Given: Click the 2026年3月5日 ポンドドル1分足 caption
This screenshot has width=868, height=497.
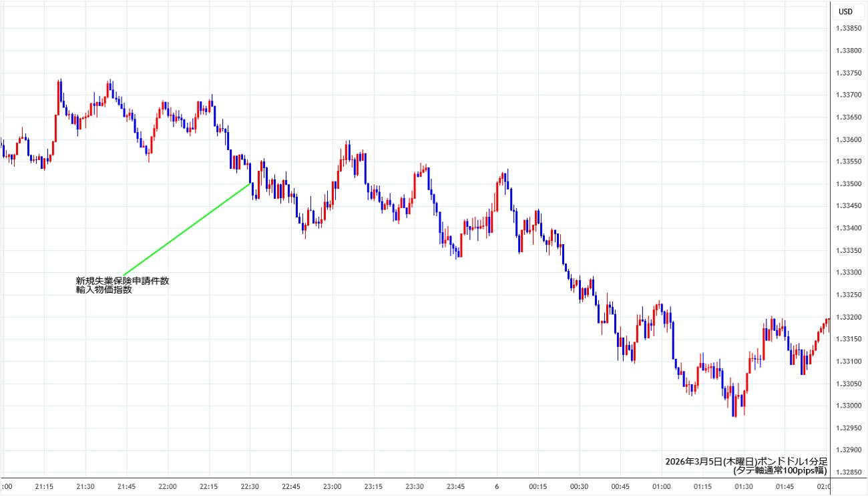Looking at the screenshot, I should [746, 461].
